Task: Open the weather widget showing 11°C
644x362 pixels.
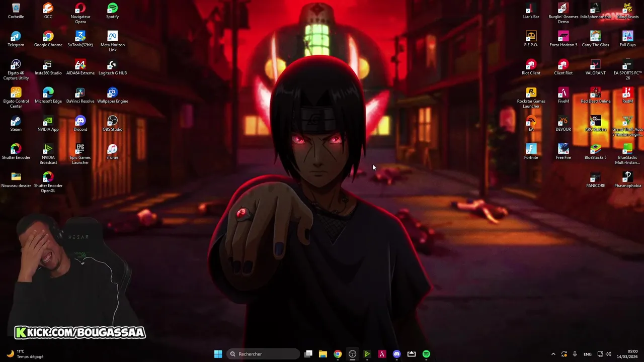Action: pyautogui.click(x=25, y=354)
